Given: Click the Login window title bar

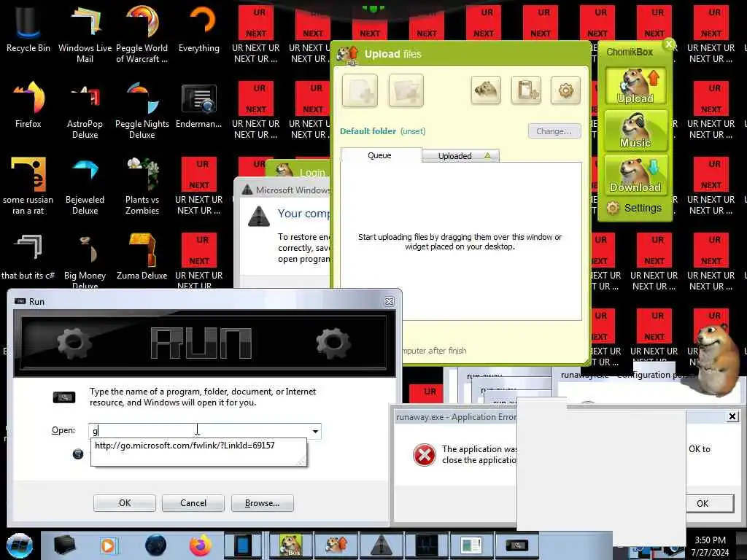Looking at the screenshot, I should click(x=300, y=170).
